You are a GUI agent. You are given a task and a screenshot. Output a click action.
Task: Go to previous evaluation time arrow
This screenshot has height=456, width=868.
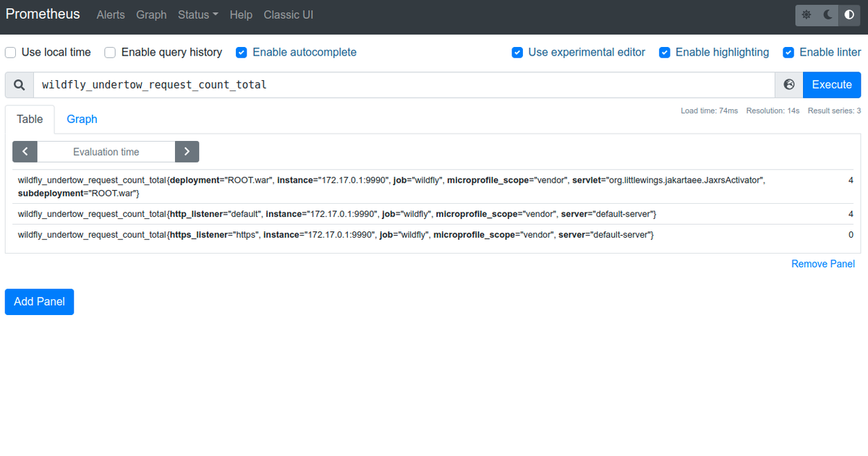tap(25, 152)
